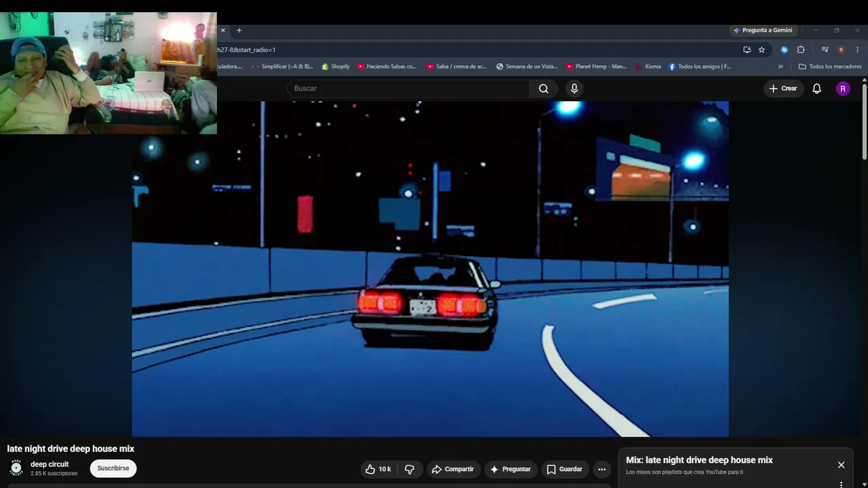Open the Extensions puzzle icon
Screen dimensions: 868x488
coord(801,49)
